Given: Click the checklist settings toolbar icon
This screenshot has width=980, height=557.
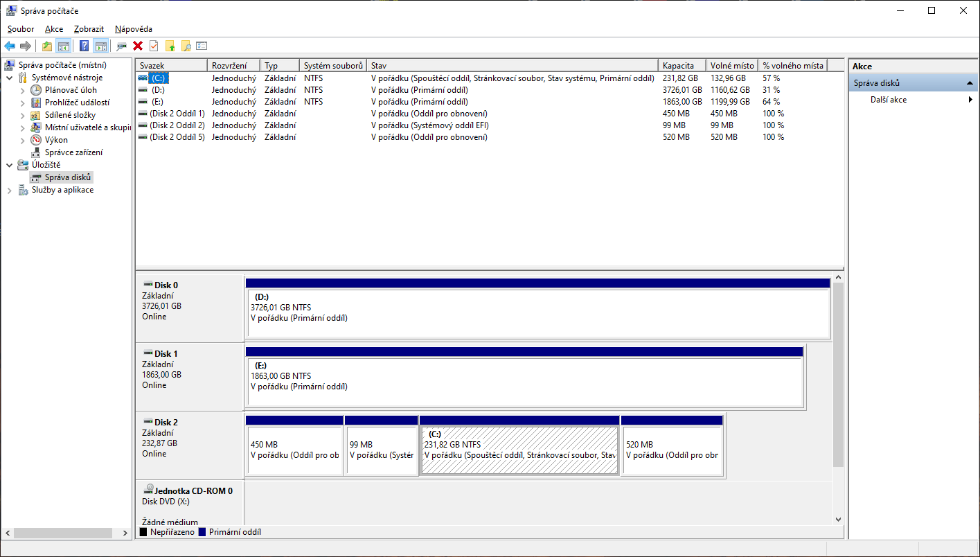Looking at the screenshot, I should [x=202, y=46].
